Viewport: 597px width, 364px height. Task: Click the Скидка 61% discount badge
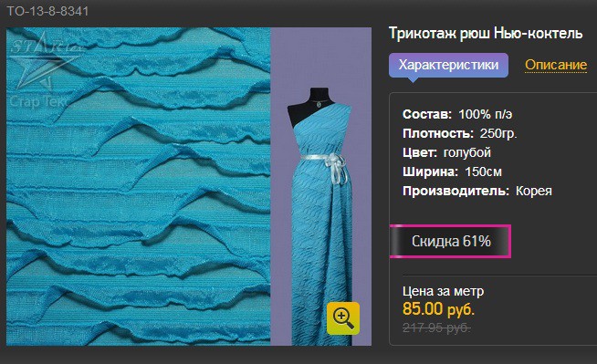[450, 242]
